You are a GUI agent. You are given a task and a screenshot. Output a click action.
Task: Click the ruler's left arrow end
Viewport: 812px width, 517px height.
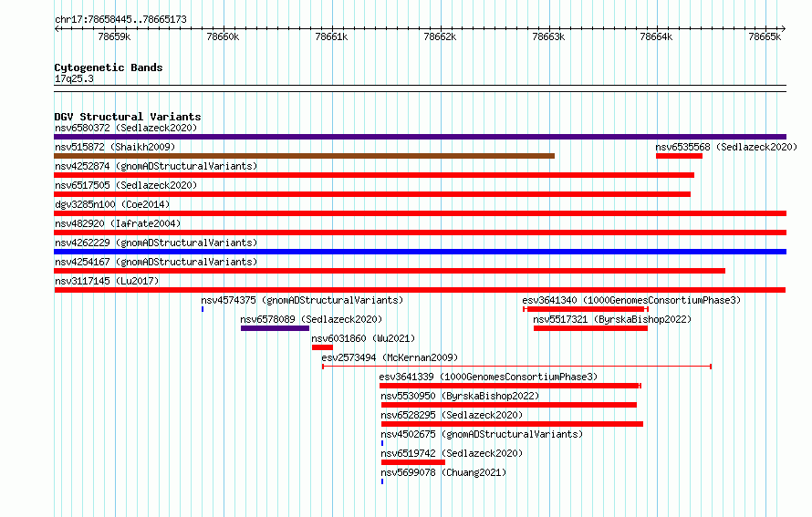(57, 29)
